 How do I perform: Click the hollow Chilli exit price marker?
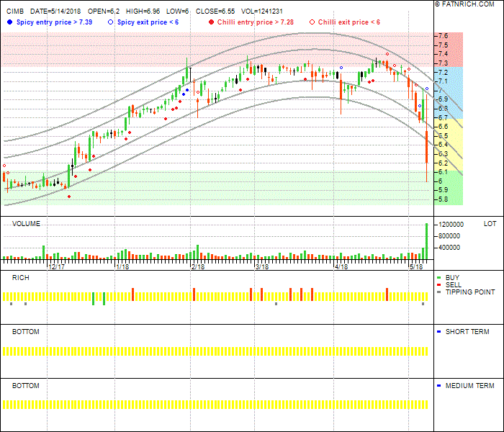pos(312,22)
